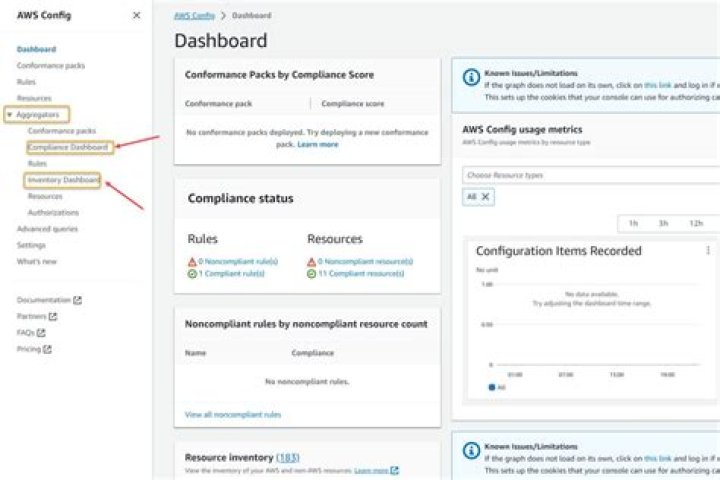720x480 pixels.
Task: Open the Inventory Dashboard under Aggregators
Action: coord(64,180)
